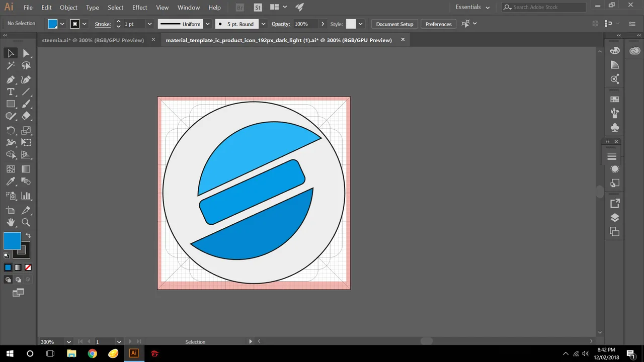The width and height of the screenshot is (644, 362).
Task: Open the Layers panel icon
Action: pos(614,218)
